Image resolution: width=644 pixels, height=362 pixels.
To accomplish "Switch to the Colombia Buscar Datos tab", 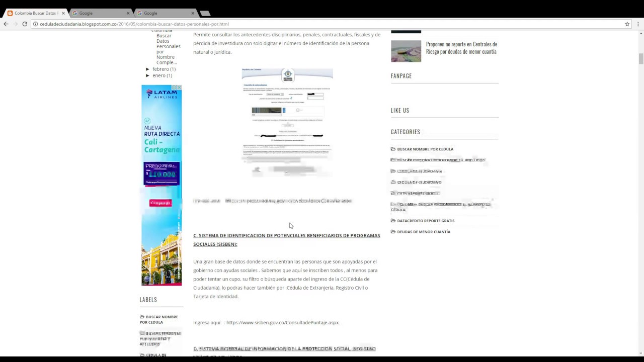I will coord(35,13).
